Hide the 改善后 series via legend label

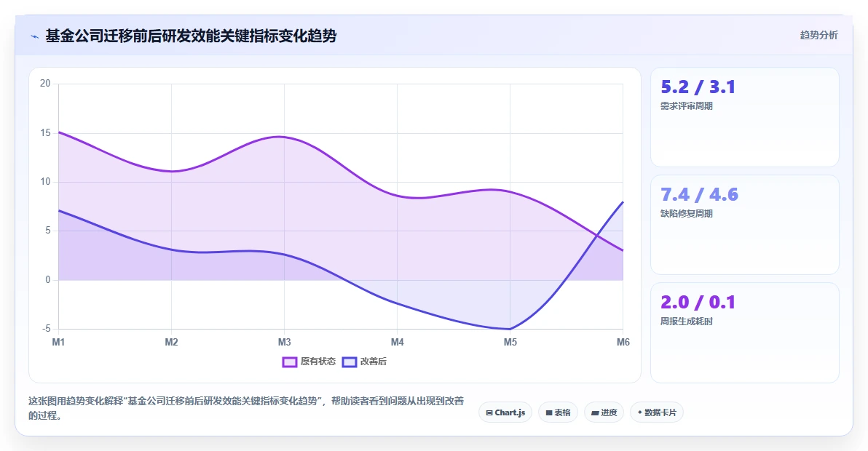coord(373,362)
